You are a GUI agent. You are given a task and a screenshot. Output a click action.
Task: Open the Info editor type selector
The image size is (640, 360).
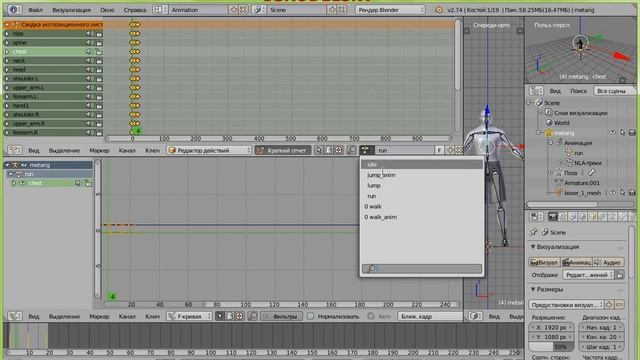click(x=14, y=9)
